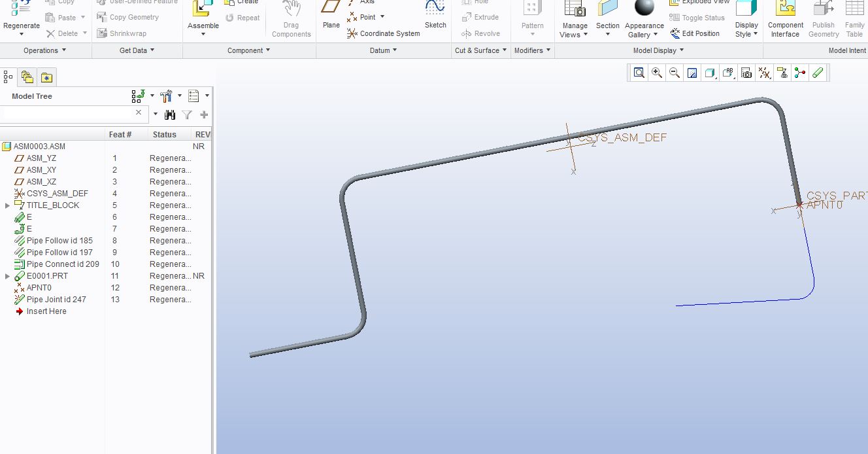The height and width of the screenshot is (454, 868).
Task: Click the Zoom In magnifier icon
Action: coord(657,73)
